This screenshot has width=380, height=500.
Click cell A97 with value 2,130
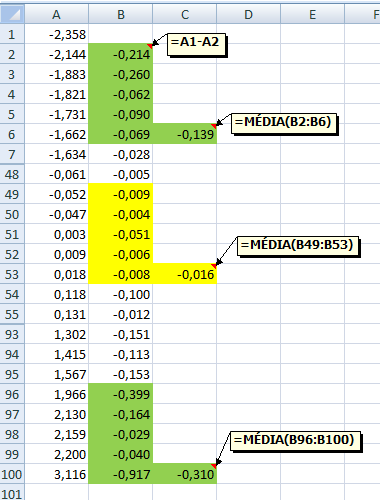(x=56, y=414)
